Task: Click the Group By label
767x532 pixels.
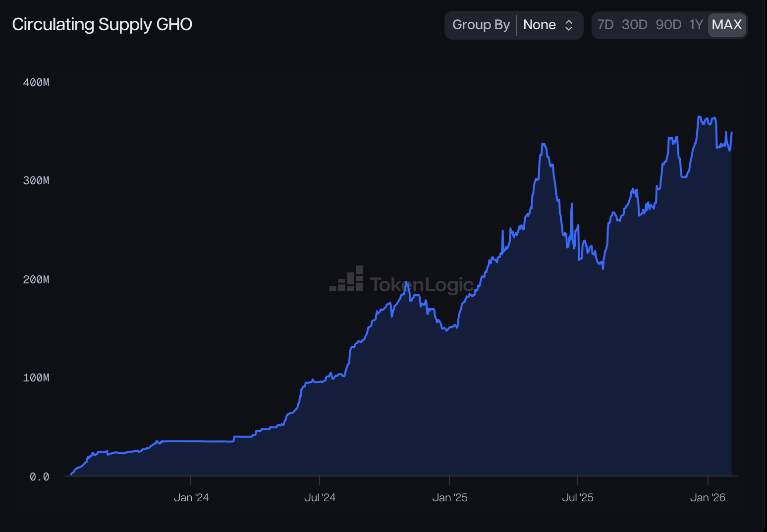Action: [481, 25]
